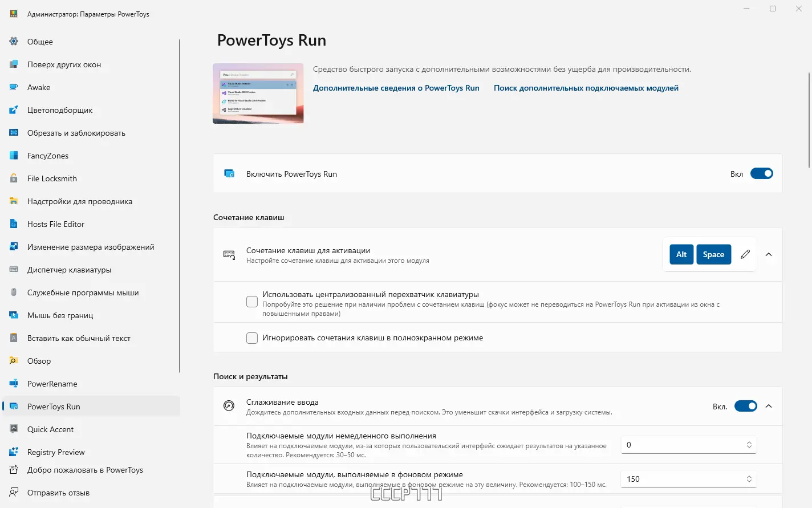Click the main page vertical scrollbar
Screen dimensions: 812x508
[809, 120]
